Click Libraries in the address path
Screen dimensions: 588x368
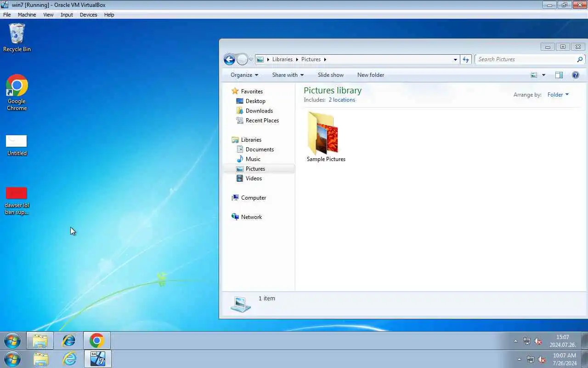[x=282, y=59]
